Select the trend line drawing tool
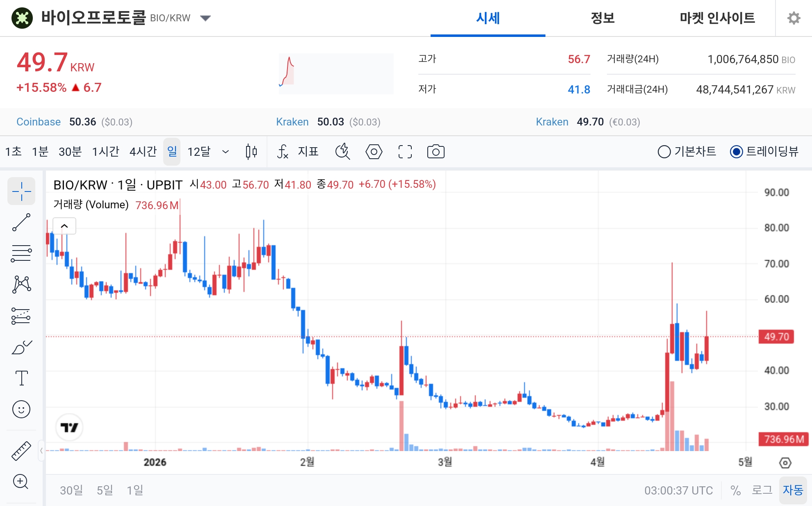The height and width of the screenshot is (506, 812). [x=21, y=221]
